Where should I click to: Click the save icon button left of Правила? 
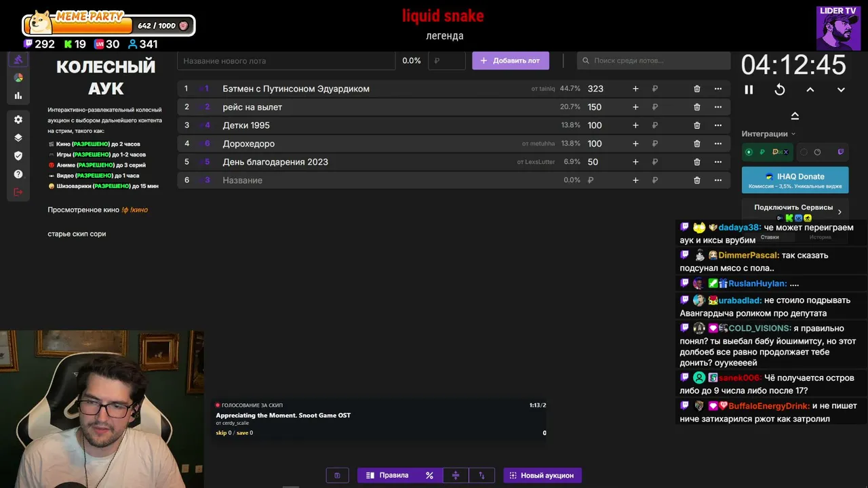[x=337, y=475]
